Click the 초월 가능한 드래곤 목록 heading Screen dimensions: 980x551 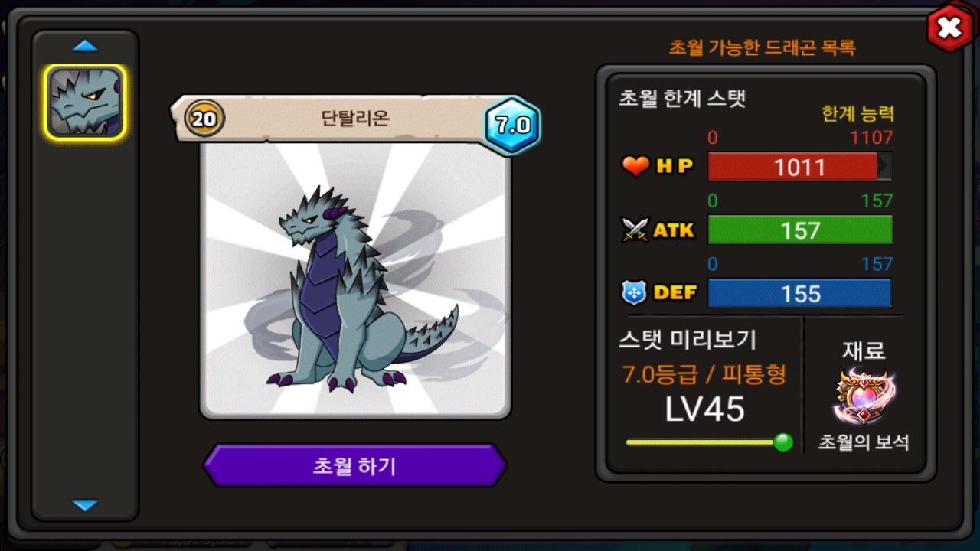coord(762,47)
